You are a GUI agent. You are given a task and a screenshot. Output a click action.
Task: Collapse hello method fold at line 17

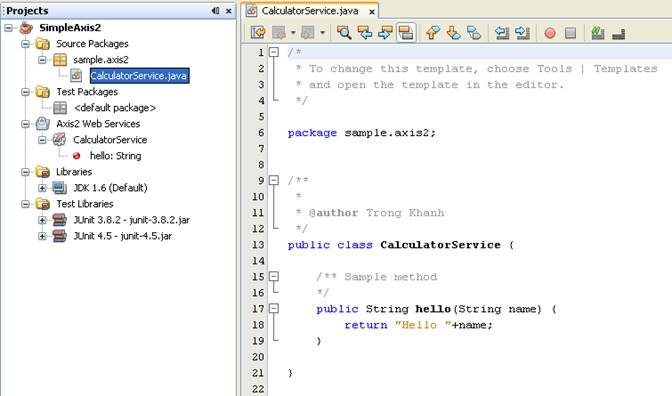point(273,309)
